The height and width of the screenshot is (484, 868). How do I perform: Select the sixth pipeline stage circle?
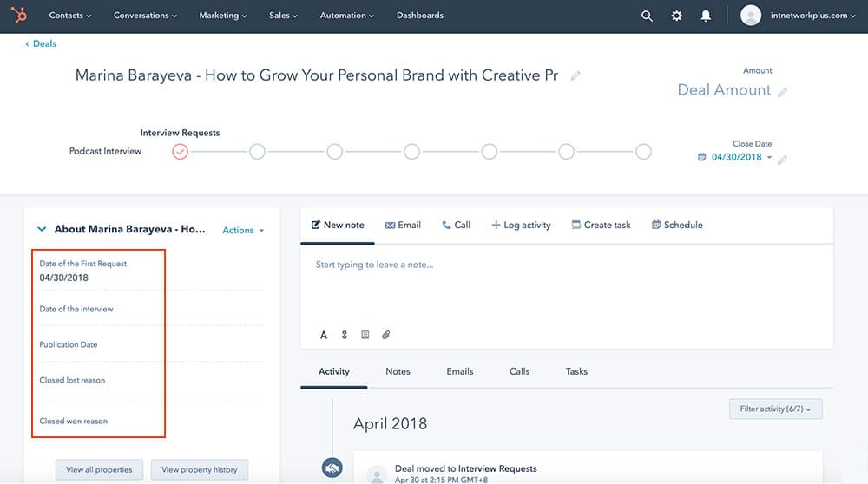click(566, 152)
